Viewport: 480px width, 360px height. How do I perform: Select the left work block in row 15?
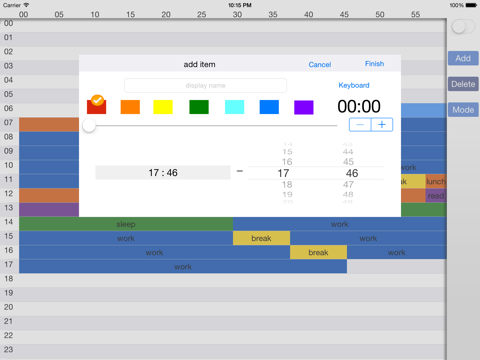(126, 238)
